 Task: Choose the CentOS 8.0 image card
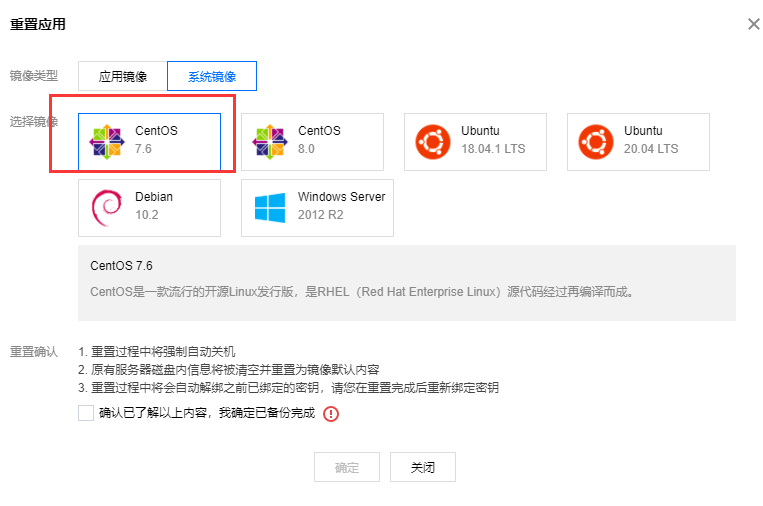click(x=312, y=142)
